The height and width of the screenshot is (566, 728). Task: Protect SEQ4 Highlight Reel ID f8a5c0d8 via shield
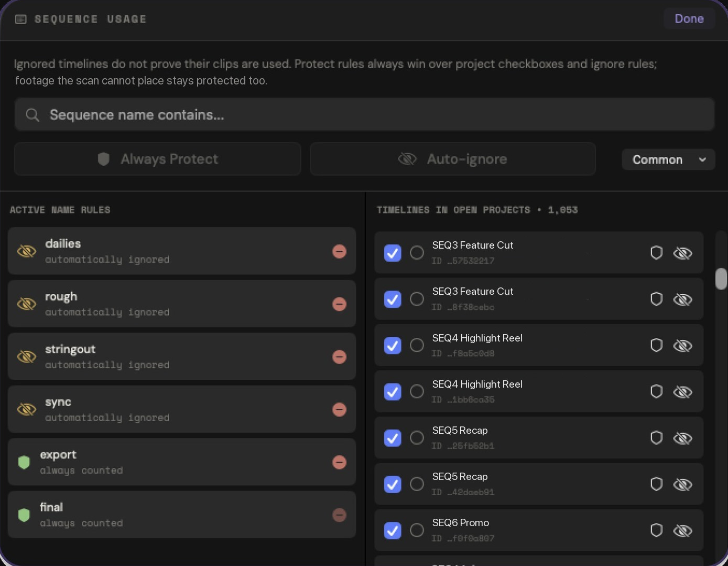pyautogui.click(x=656, y=345)
